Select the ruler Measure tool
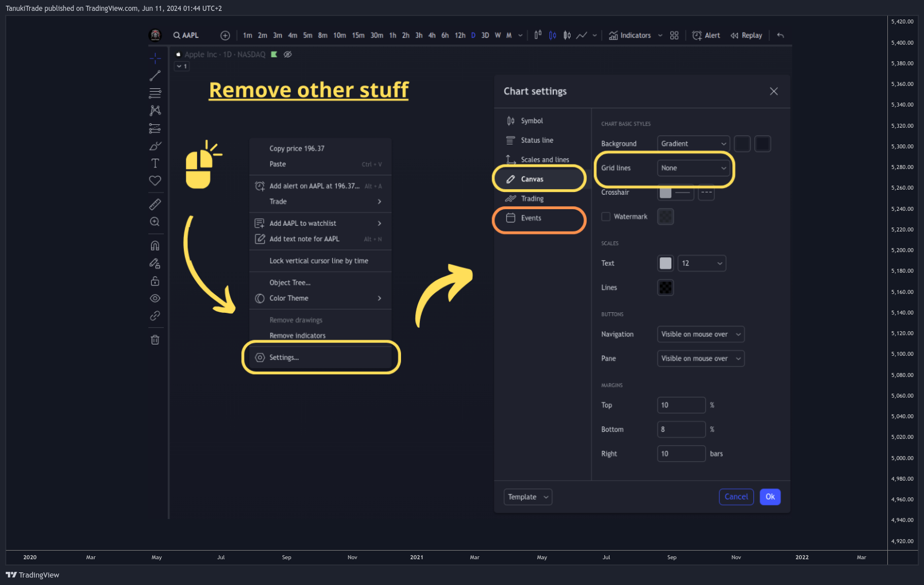 tap(155, 204)
